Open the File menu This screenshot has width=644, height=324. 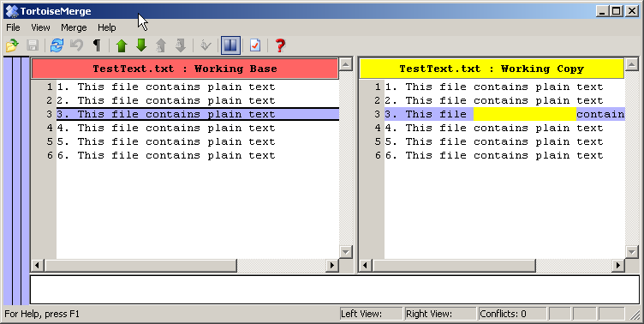tap(13, 27)
